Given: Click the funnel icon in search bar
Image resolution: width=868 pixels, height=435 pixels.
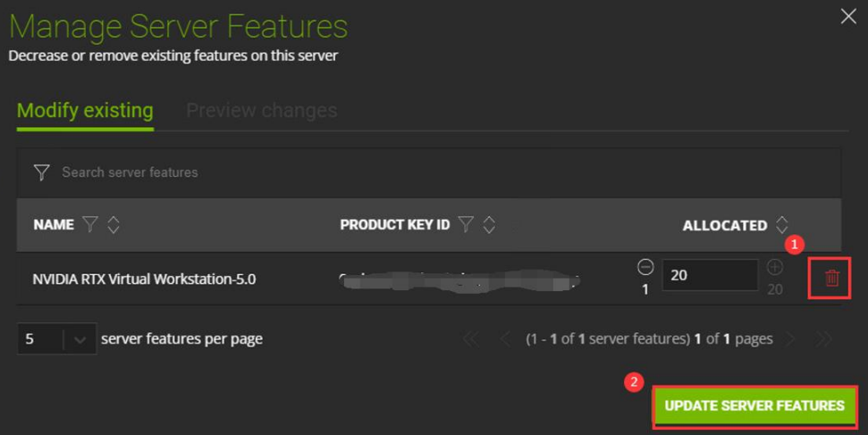Looking at the screenshot, I should click(x=41, y=172).
